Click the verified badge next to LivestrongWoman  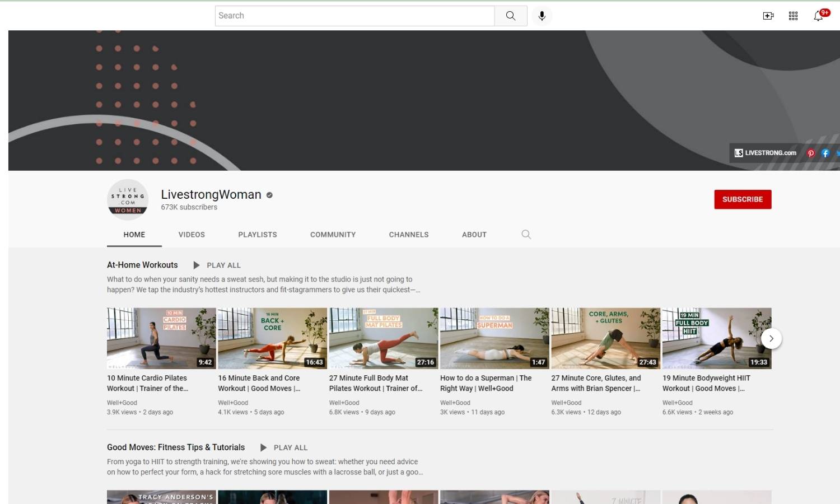tap(269, 195)
